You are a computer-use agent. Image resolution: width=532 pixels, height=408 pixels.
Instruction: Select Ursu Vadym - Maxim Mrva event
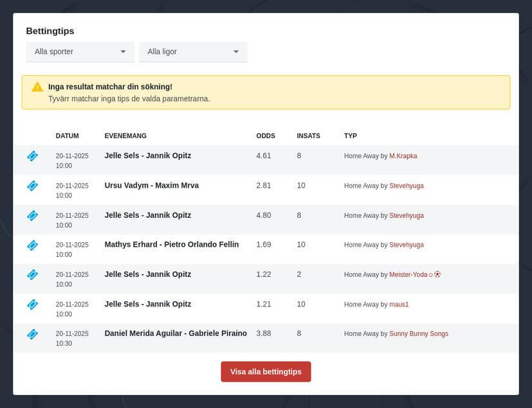click(x=151, y=186)
